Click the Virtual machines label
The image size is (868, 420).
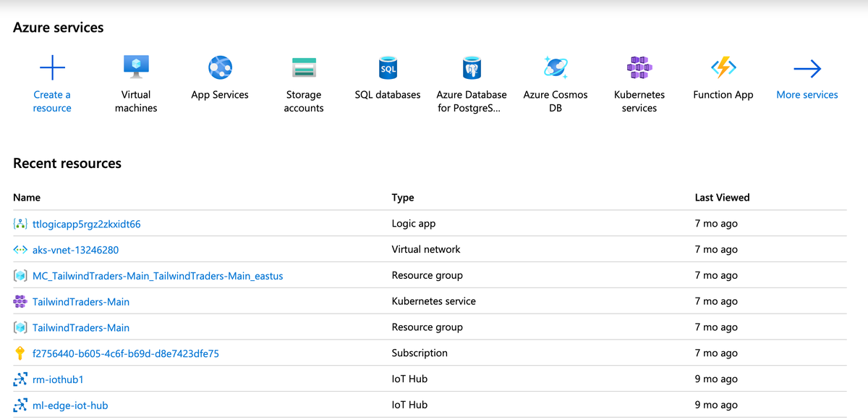click(x=136, y=101)
